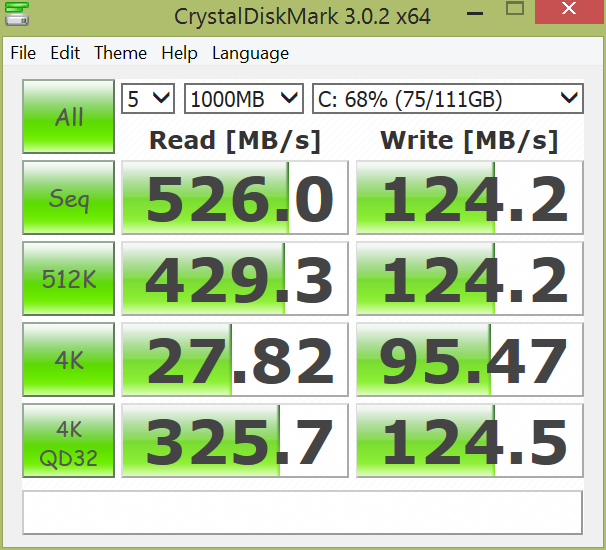Click the empty comment field at bottom

coord(303,513)
